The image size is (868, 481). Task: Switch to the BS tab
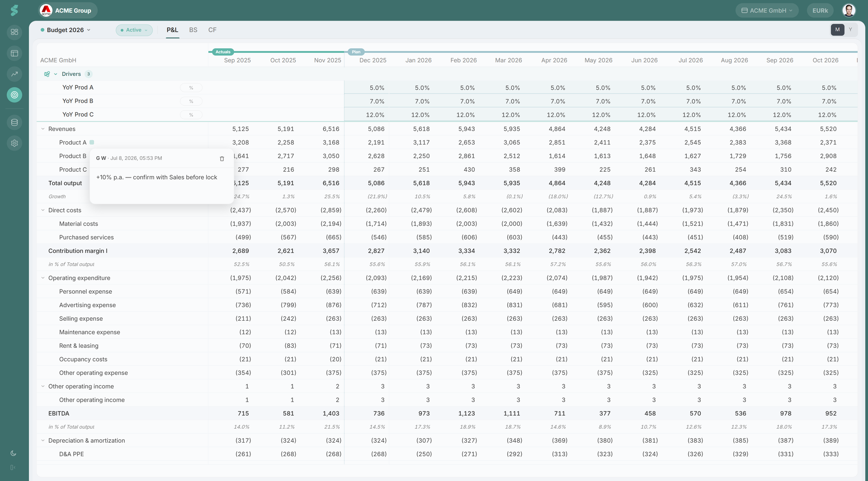pos(193,30)
